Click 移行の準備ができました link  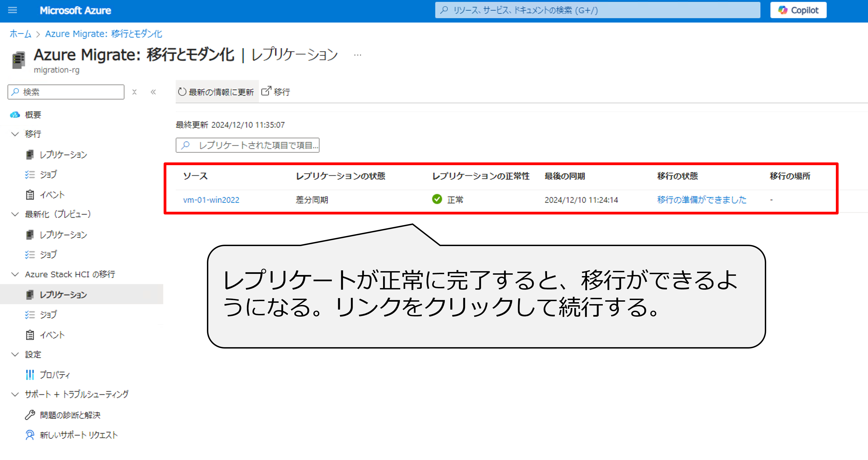[x=702, y=200]
